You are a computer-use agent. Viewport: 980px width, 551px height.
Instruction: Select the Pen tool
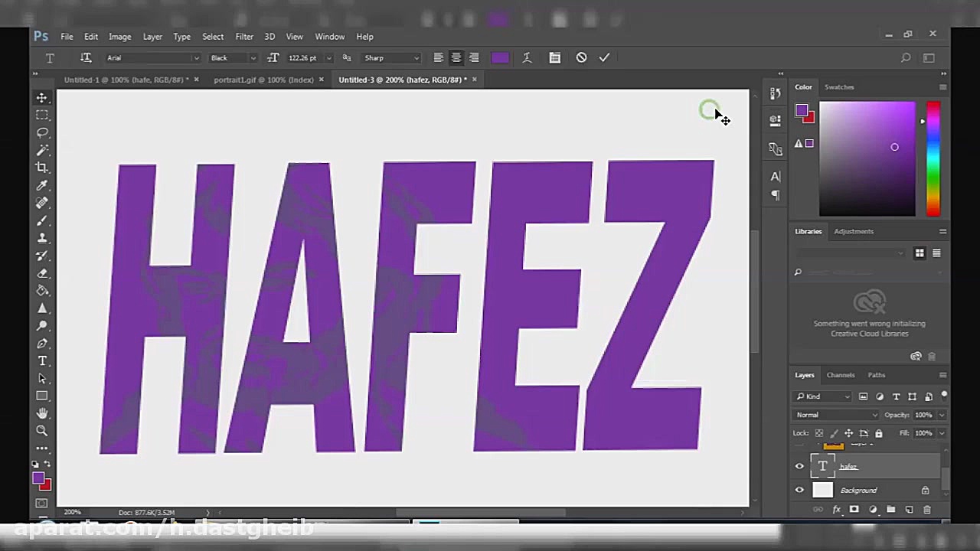pos(42,344)
